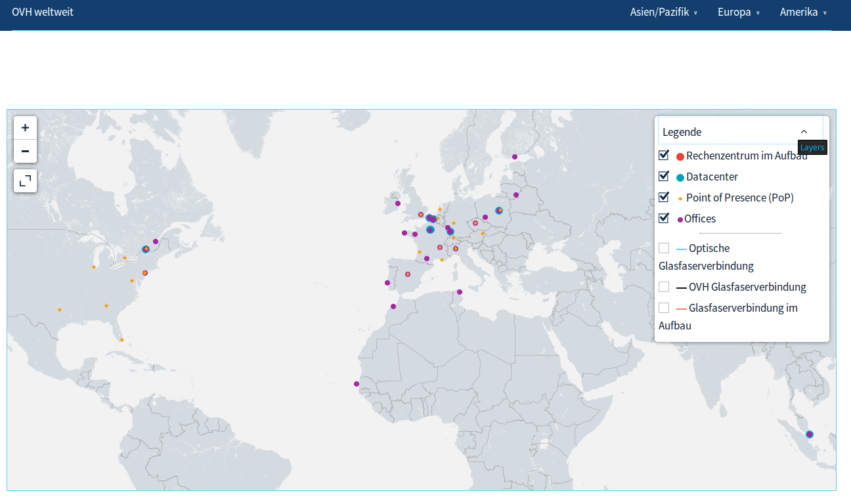The height and width of the screenshot is (504, 851).
Task: Click the office marker in Ireland
Action: pos(398,203)
